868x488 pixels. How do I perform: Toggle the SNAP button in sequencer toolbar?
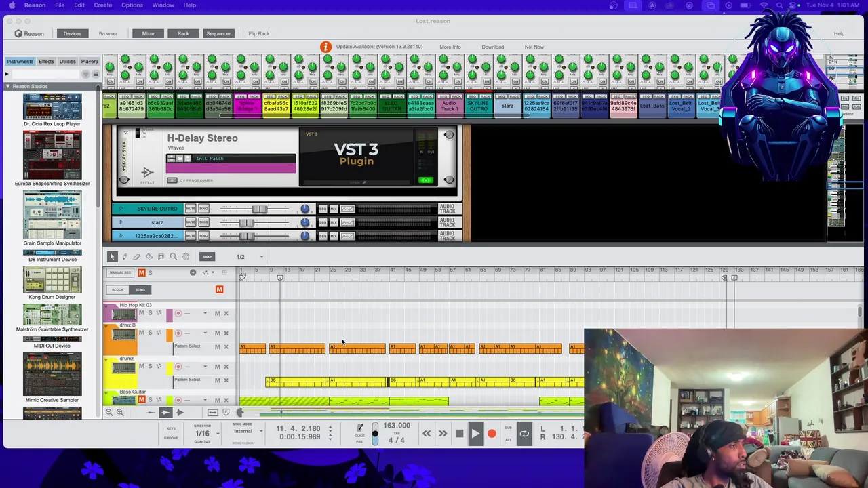207,256
